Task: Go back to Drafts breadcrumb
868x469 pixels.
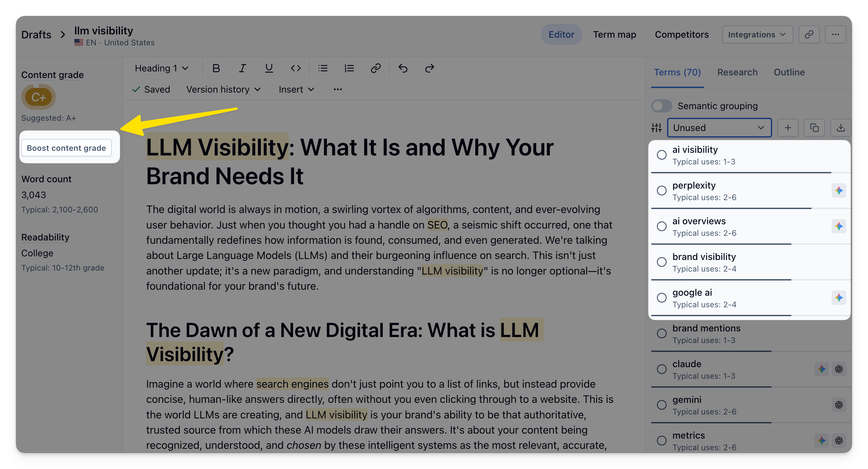Action: pyautogui.click(x=36, y=34)
